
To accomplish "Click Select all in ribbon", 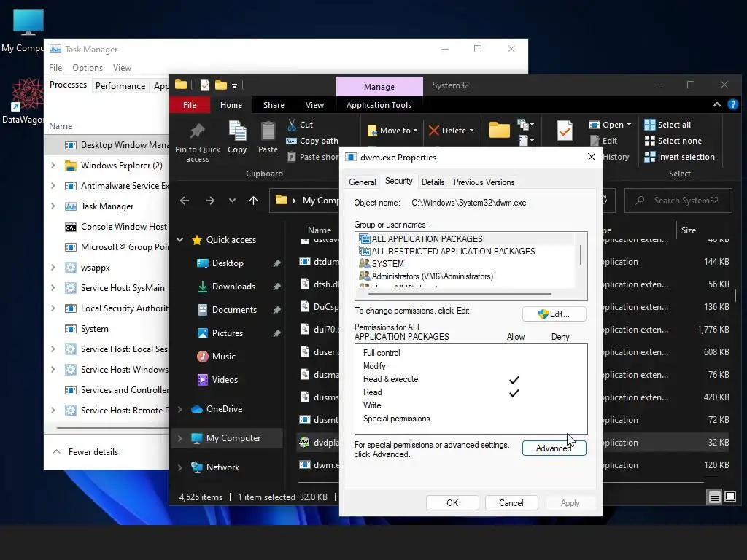I will [667, 125].
